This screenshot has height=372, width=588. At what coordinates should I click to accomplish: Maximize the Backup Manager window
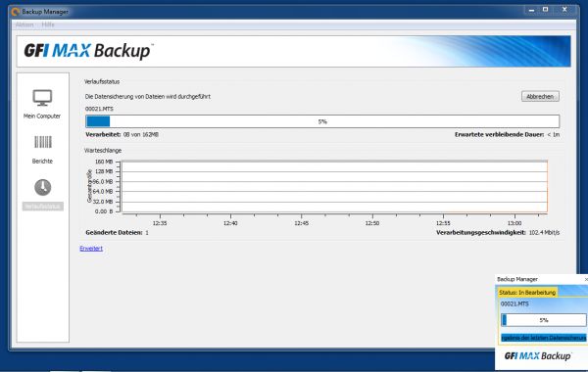(x=546, y=10)
